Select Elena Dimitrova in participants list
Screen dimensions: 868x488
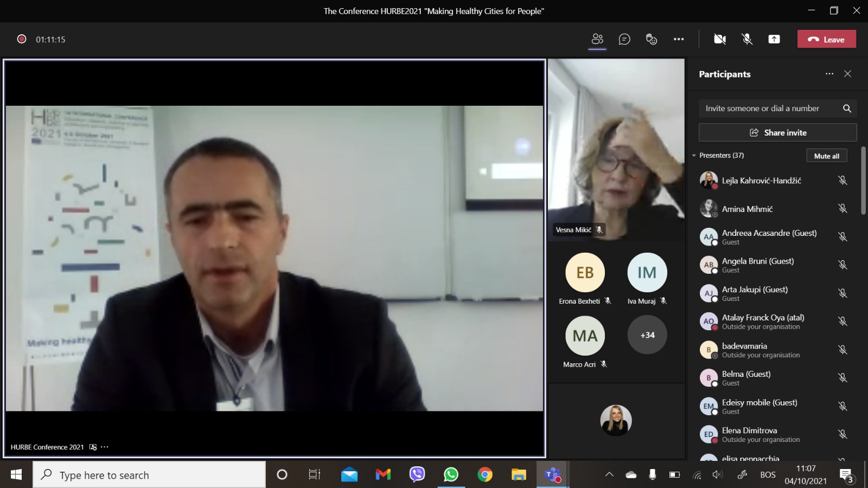(749, 431)
